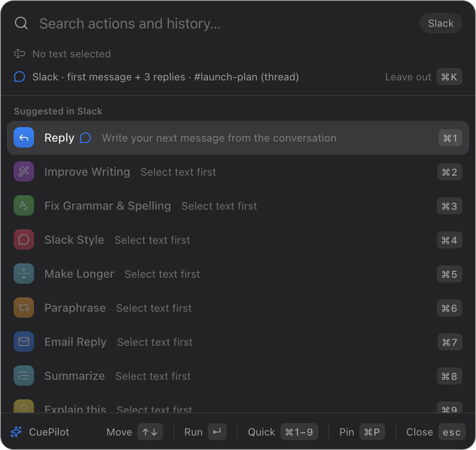Select the Email Reply action
This screenshot has height=450, width=476.
[238, 342]
